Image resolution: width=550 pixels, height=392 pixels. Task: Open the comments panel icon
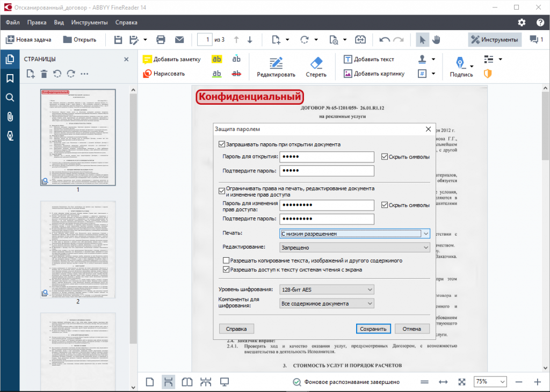tap(537, 40)
